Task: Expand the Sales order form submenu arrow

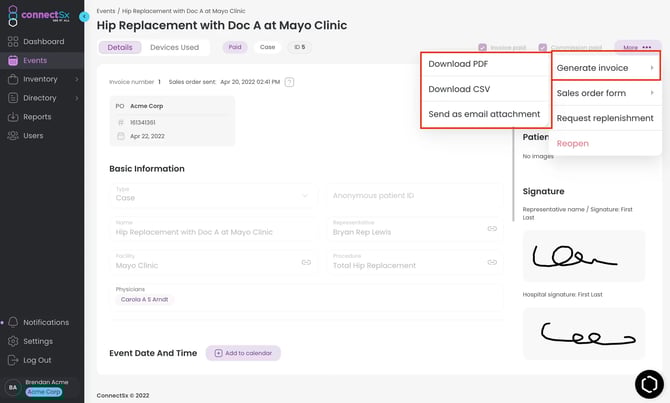Action: coord(652,93)
